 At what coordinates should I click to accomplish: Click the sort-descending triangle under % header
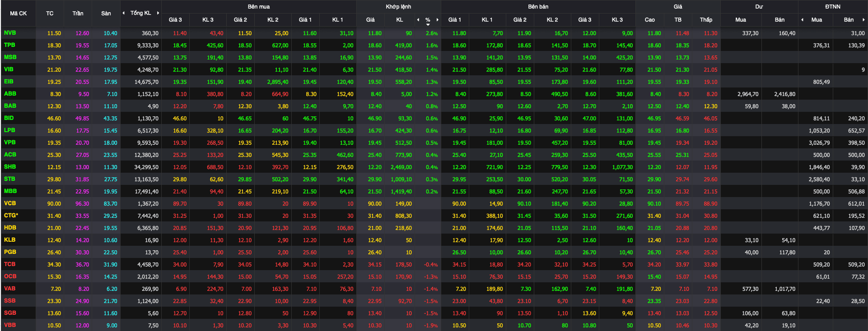[428, 25]
